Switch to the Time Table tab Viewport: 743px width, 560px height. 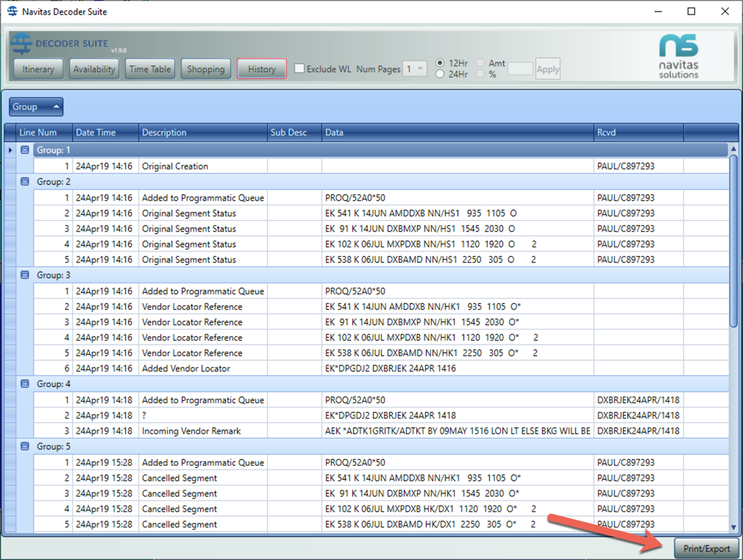coord(150,69)
